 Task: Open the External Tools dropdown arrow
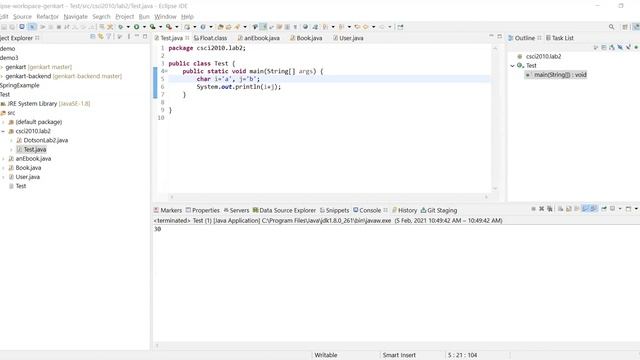(177, 27)
